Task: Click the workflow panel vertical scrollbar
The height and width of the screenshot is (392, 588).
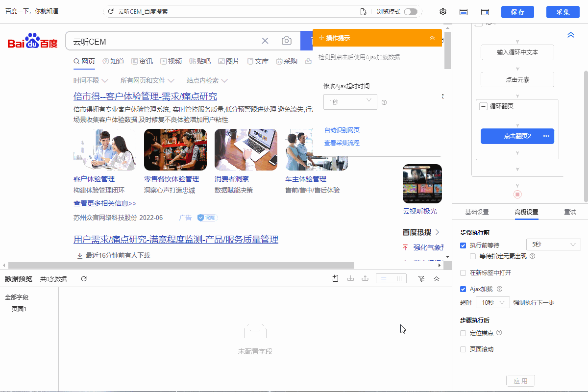Action: [586, 136]
